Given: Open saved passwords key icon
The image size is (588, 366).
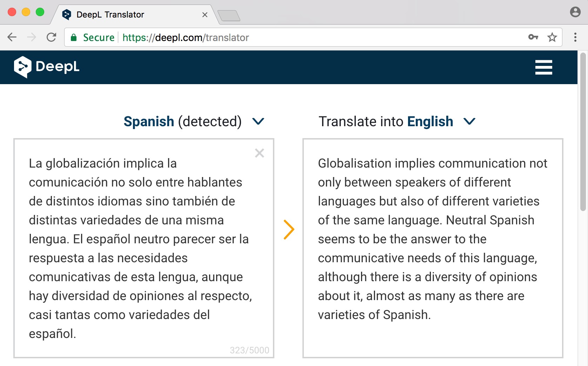Looking at the screenshot, I should [533, 37].
